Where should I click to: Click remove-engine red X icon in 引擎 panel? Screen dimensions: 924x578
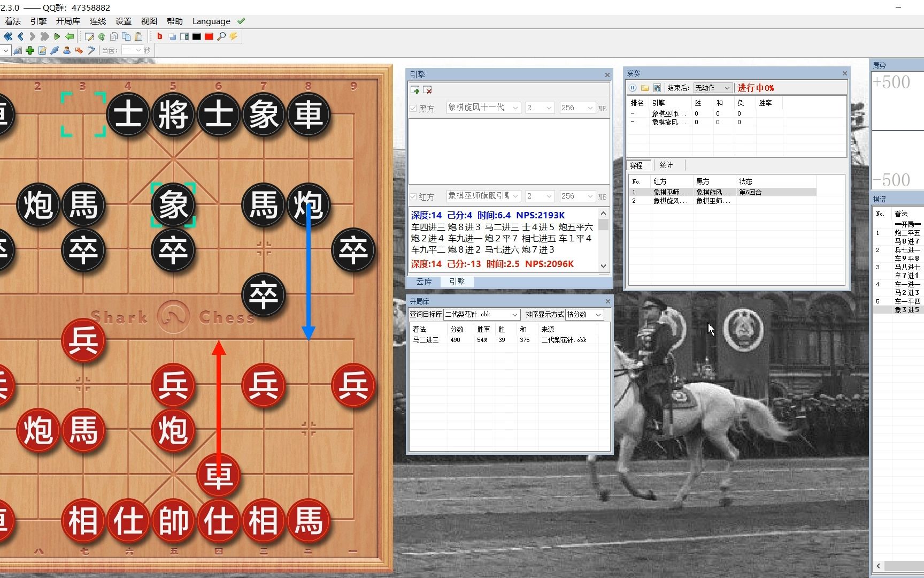coord(427,90)
